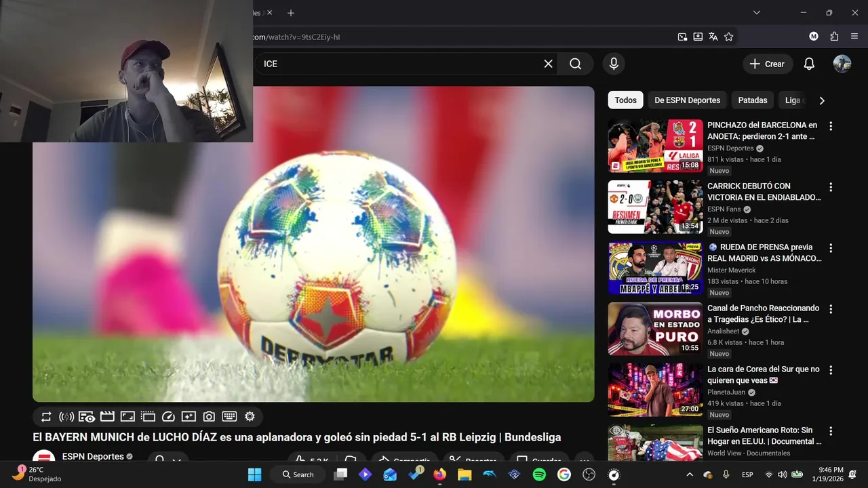Screen dimensions: 868x488
Task: Open options for El Sueño Americano video
Action: pyautogui.click(x=831, y=431)
